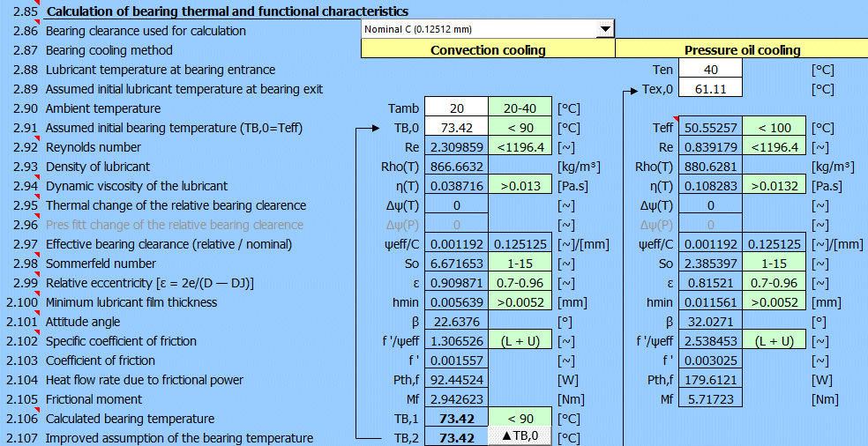
Task: Select convection Reynolds number value 2.309859
Action: coord(456,147)
